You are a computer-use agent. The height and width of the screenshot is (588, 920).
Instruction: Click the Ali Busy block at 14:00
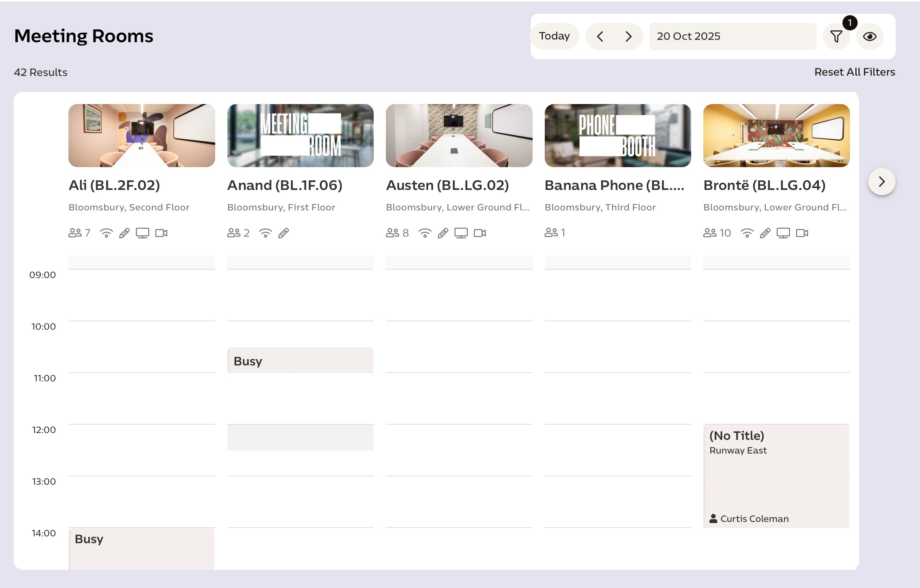tap(141, 548)
